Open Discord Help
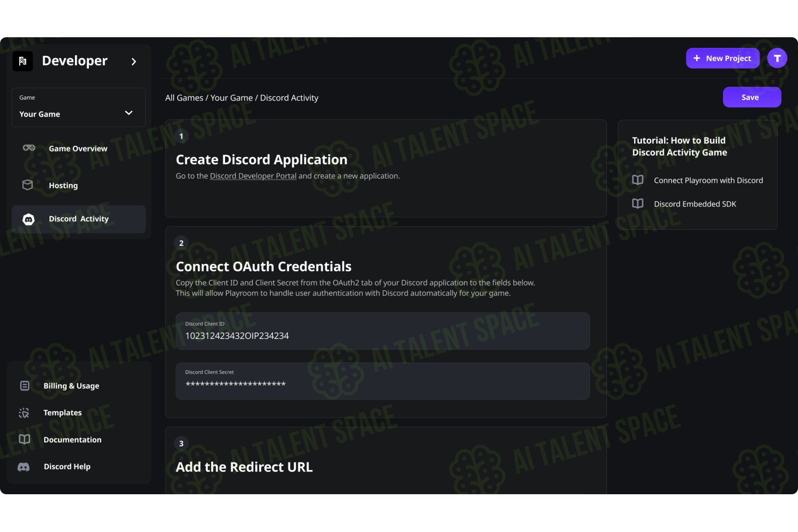Viewport: 798px width, 532px height. (x=67, y=467)
